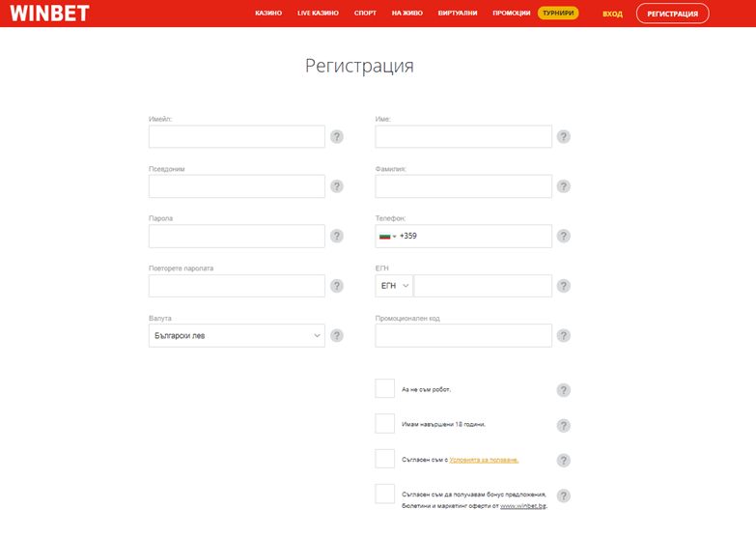Click the РЕГИСТРАЦИЯ button in header
Image resolution: width=756 pixels, height=537 pixels.
pyautogui.click(x=672, y=14)
